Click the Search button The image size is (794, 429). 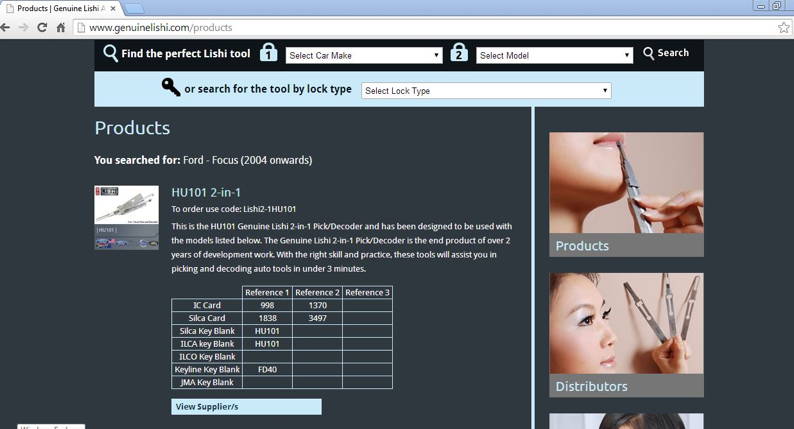pyautogui.click(x=666, y=53)
